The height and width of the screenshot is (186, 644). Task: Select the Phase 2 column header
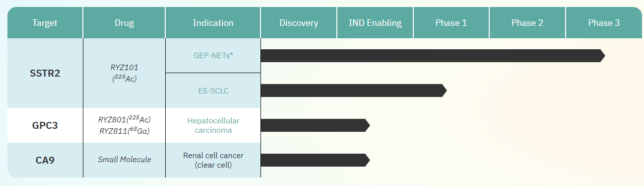pyautogui.click(x=527, y=23)
